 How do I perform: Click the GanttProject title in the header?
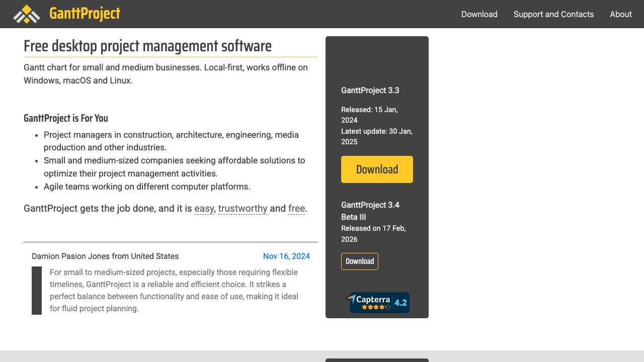[x=85, y=14]
